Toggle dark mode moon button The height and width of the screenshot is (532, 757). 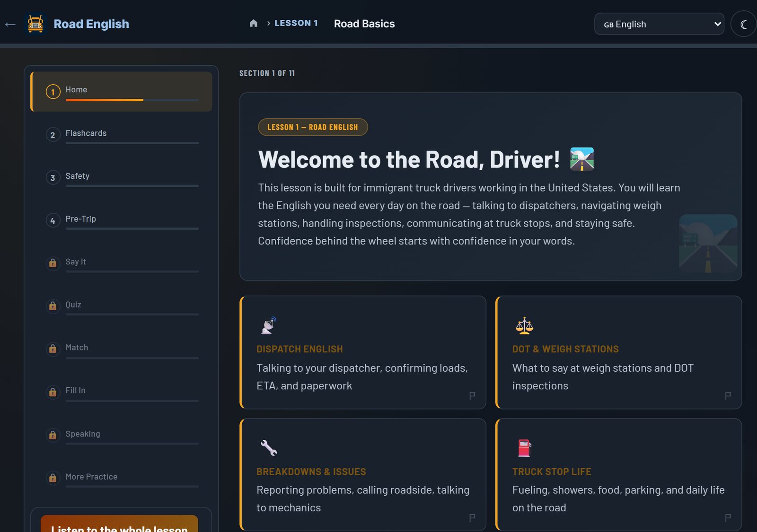click(743, 24)
